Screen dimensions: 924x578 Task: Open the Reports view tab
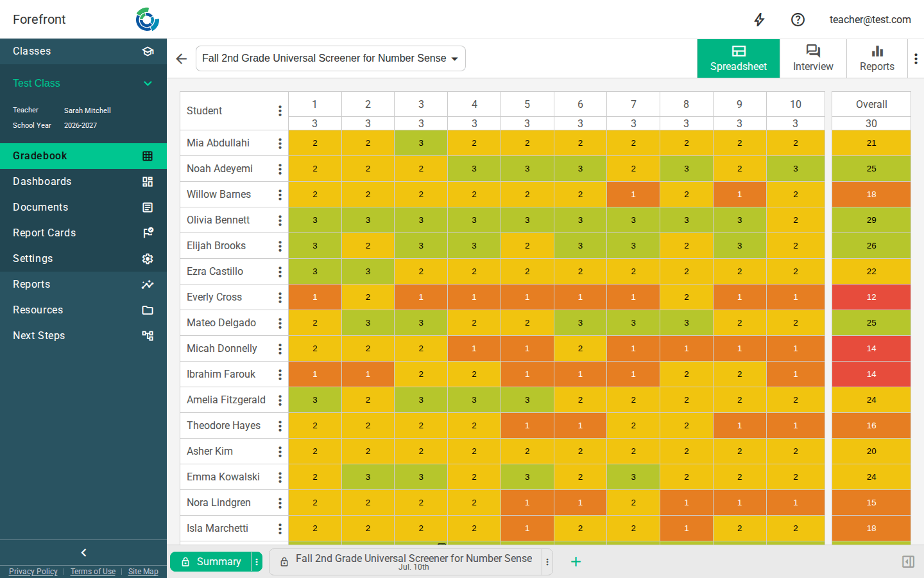[x=877, y=58]
